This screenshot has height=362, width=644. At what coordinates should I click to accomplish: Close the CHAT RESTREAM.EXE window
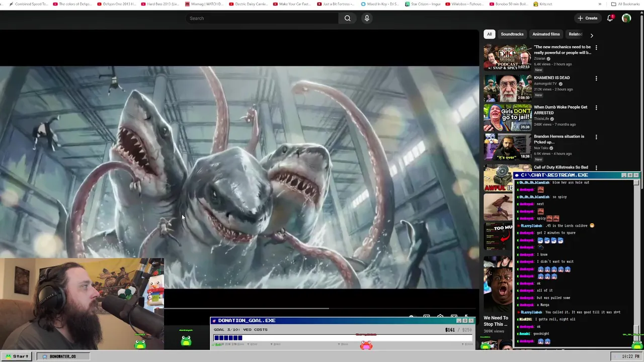[636, 175]
